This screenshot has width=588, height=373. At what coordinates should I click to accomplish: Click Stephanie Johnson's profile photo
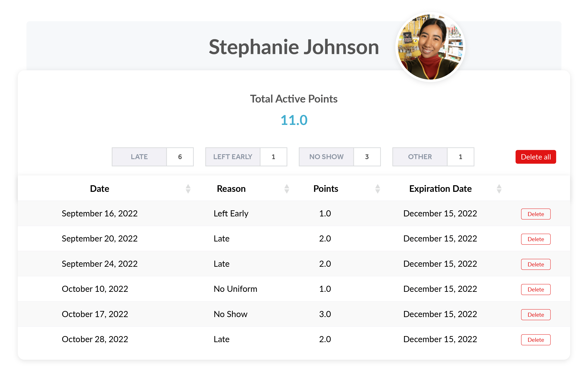click(x=430, y=47)
